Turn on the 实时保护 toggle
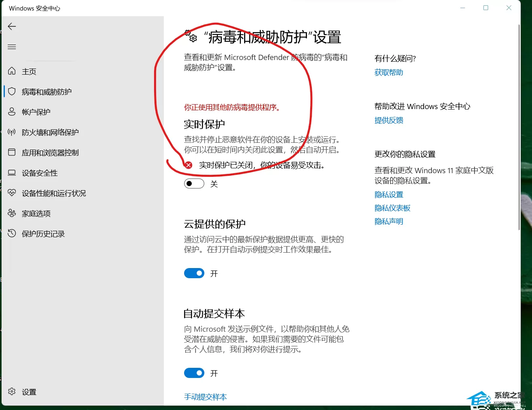The image size is (532, 410). (194, 184)
